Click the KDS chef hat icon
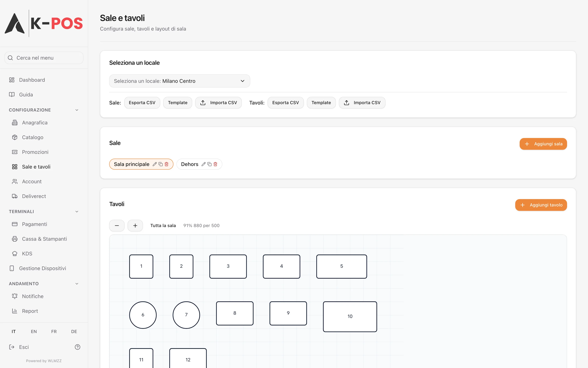The width and height of the screenshot is (588, 368). pos(15,254)
